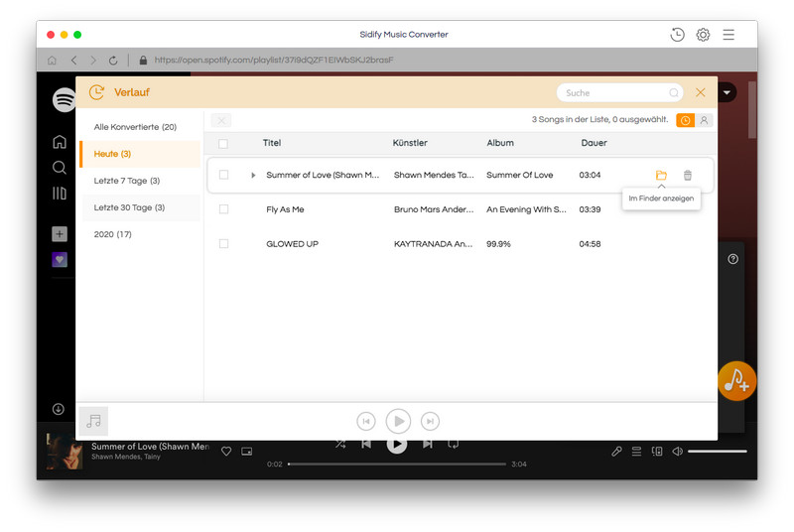Open picture-in-picture icon in Spotify bar
Viewport: 794px width, 532px height.
[x=246, y=451]
